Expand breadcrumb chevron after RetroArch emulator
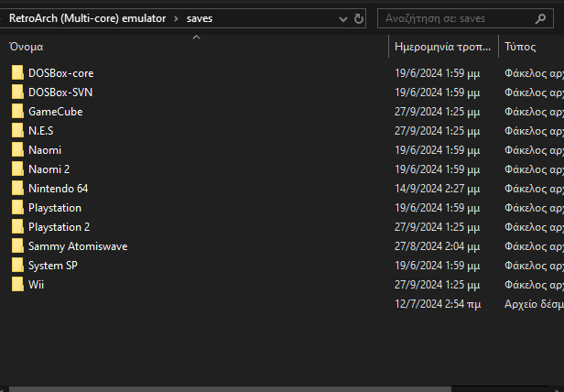Image resolution: width=564 pixels, height=392 pixels. pos(175,17)
